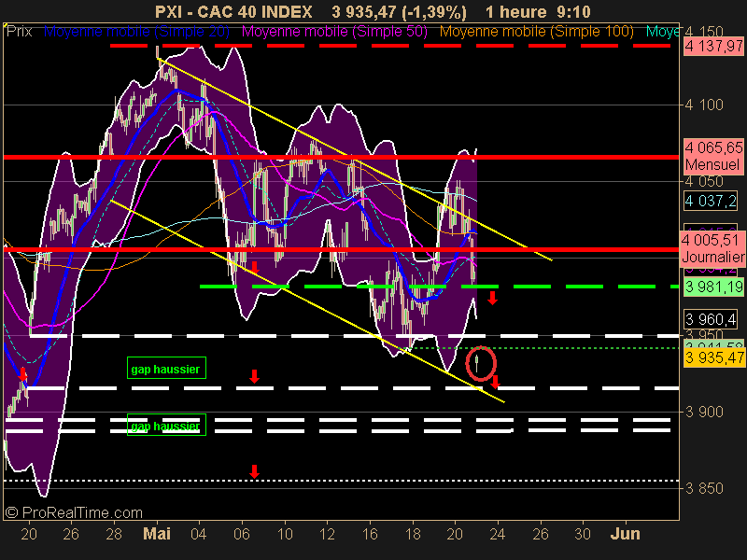Click the 26 date label between 24 and 30
The image size is (747, 560).
(541, 534)
